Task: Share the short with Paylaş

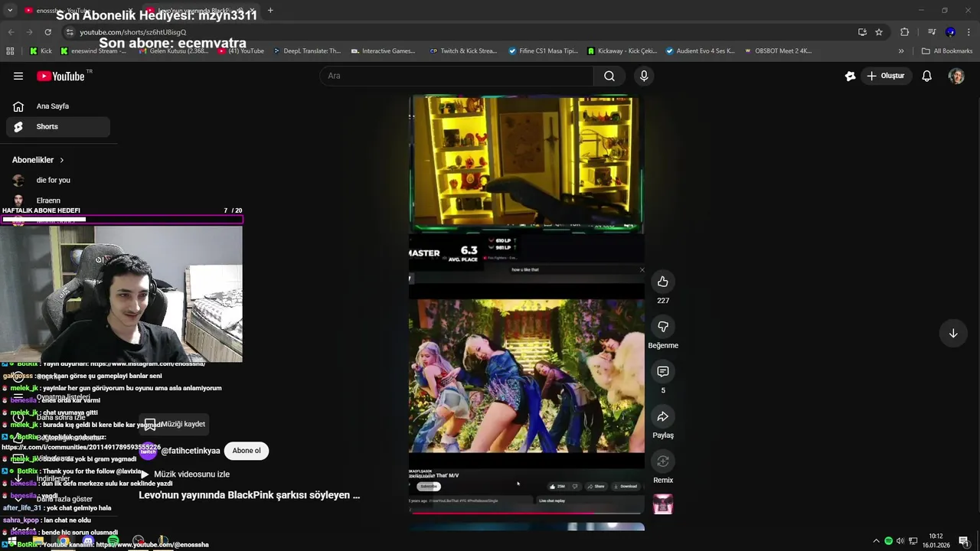Action: 663,416
